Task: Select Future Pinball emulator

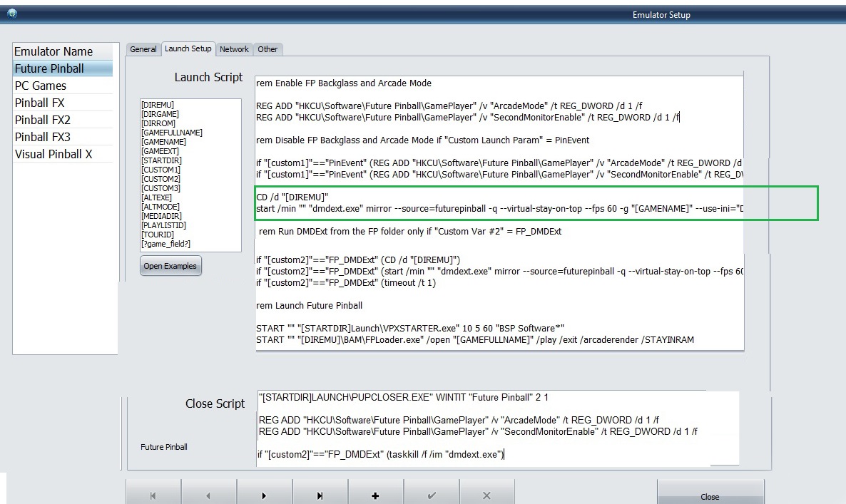Action: 63,68
